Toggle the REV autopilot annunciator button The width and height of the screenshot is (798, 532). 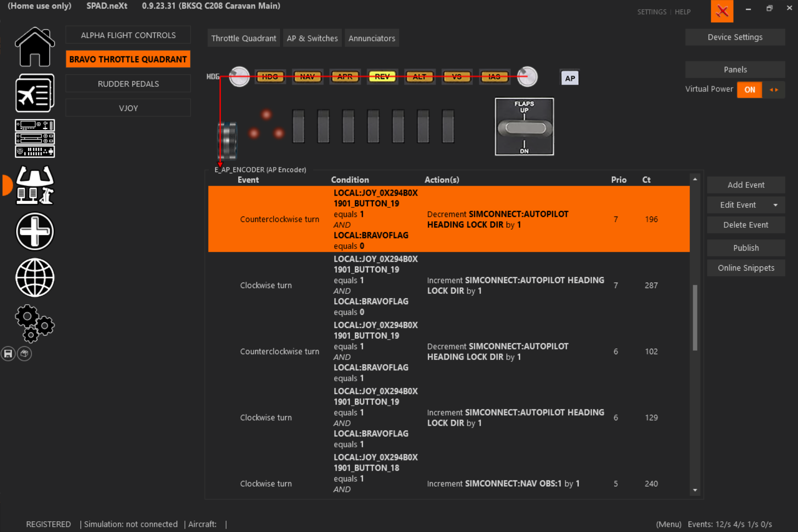(382, 77)
